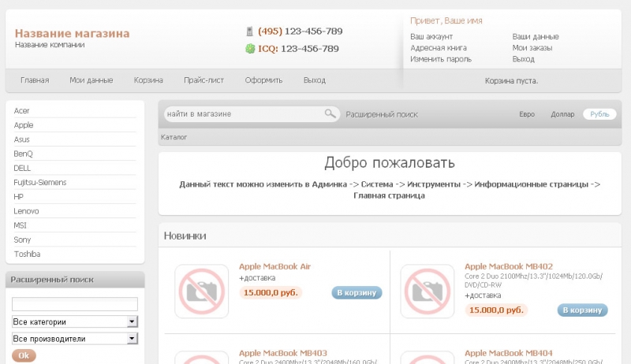Viewport: 631px width, 364px height.
Task: Click +доставка under Apple MacBook Air
Action: 257,278
